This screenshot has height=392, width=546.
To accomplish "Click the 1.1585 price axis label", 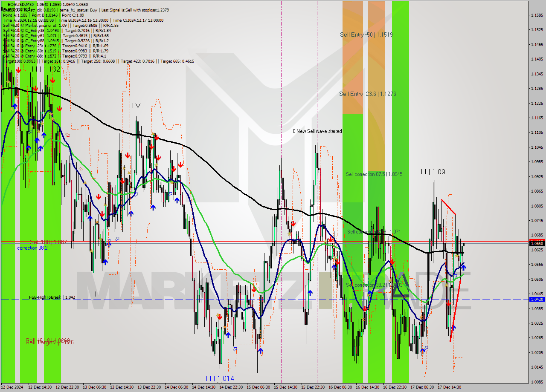I will click(537, 15).
